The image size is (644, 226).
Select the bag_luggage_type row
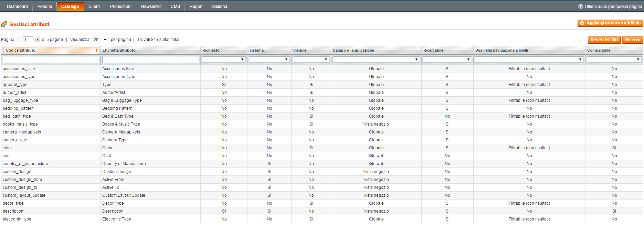322,100
